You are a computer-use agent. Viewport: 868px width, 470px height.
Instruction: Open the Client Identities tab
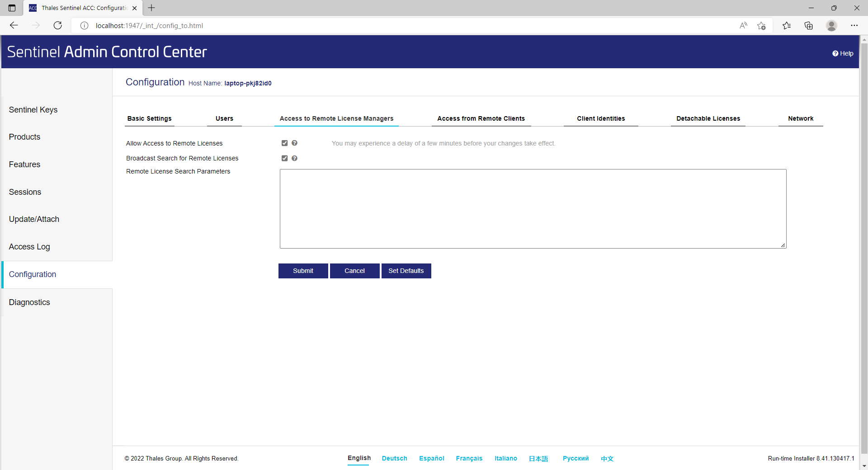[601, 118]
